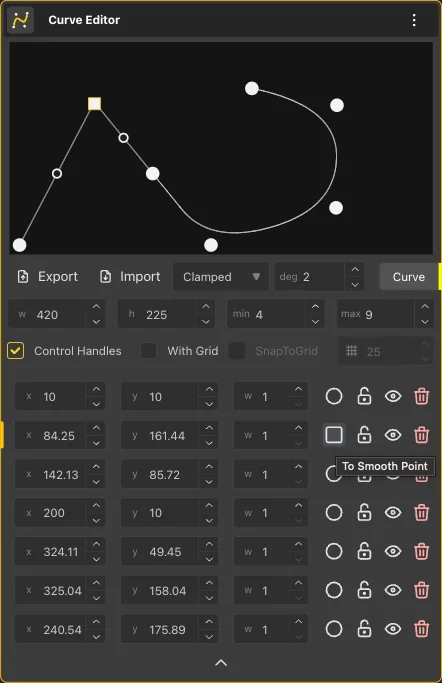
Task: Open the Clamped dropdown
Action: point(221,277)
